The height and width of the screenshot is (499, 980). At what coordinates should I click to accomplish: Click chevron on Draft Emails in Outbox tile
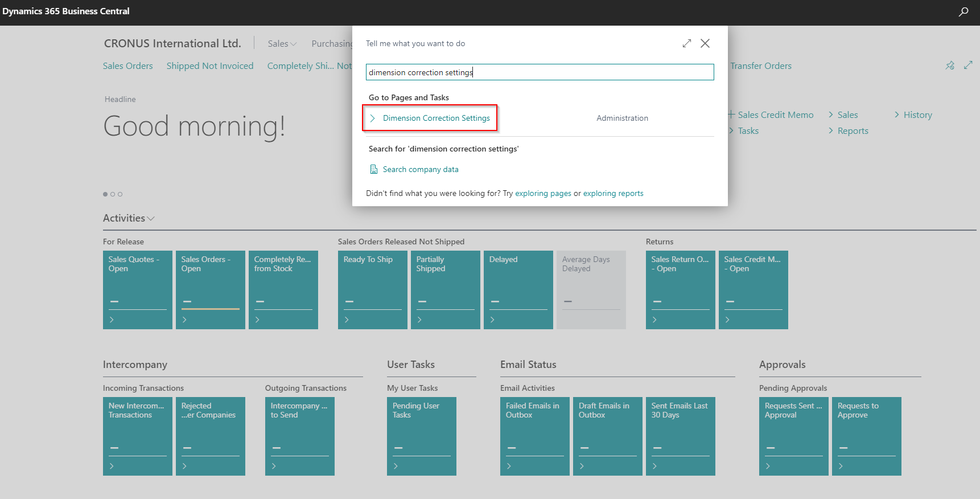[582, 466]
